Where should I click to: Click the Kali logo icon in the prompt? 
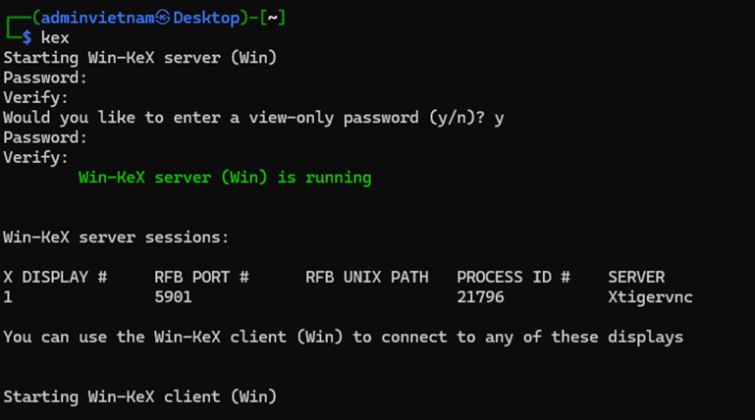[163, 18]
